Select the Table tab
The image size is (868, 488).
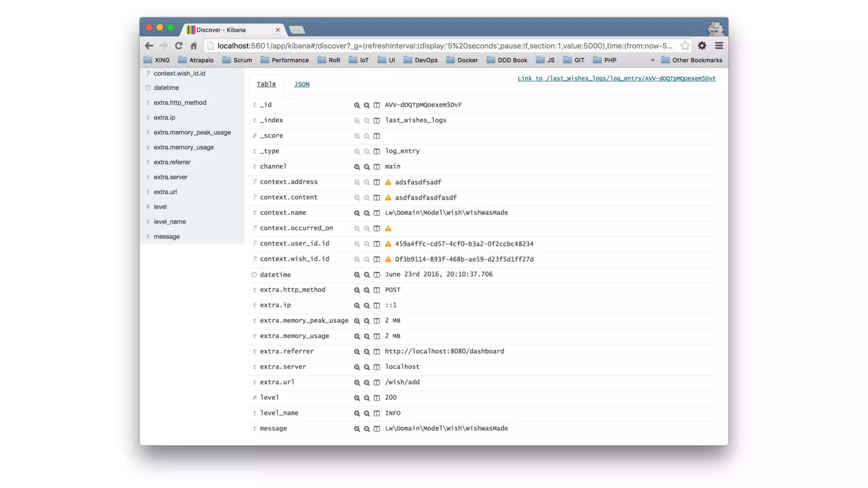(266, 84)
